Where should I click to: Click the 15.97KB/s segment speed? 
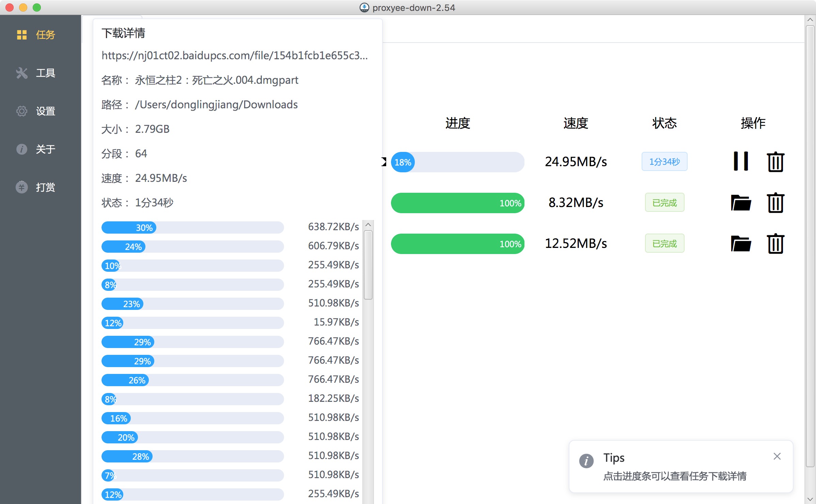point(336,322)
